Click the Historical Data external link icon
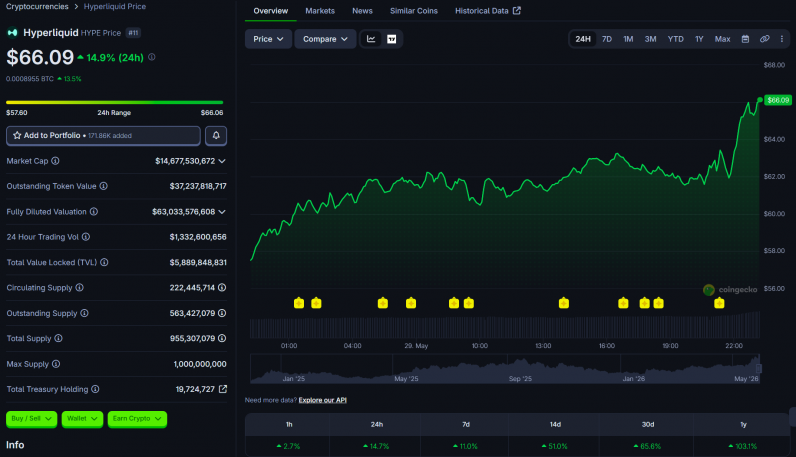The height and width of the screenshot is (457, 796). 517,11
